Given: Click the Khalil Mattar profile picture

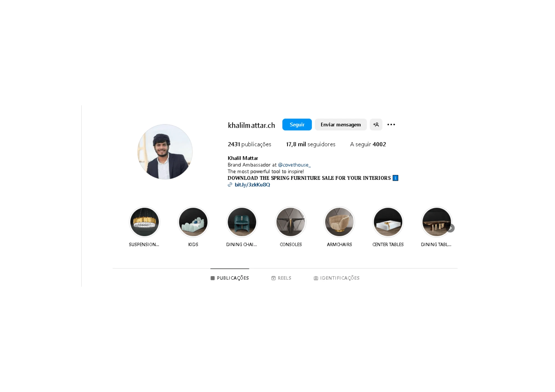Looking at the screenshot, I should [165, 152].
